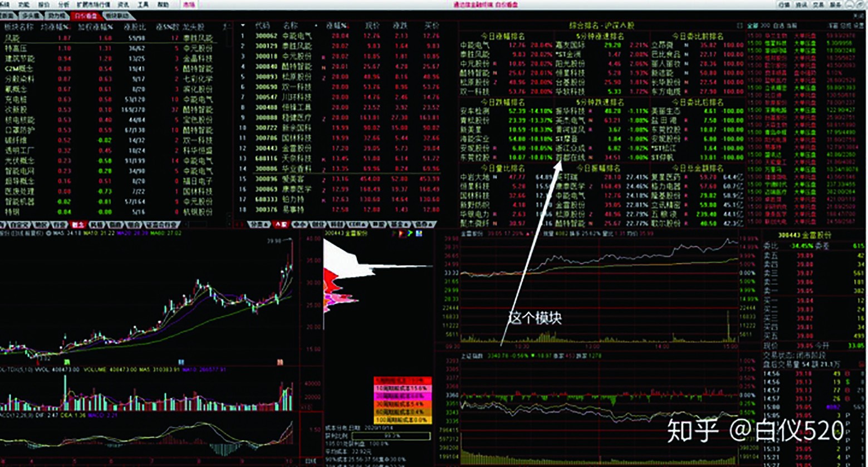Screen dimensions: 868x467
Task: Select the 概念 sector tab below sector list
Action: pyautogui.click(x=77, y=225)
